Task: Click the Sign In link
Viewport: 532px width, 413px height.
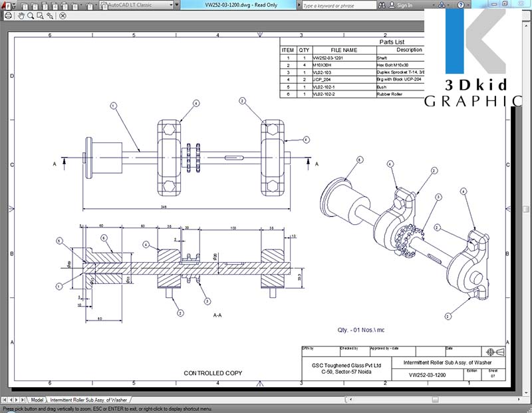Action: [x=405, y=5]
